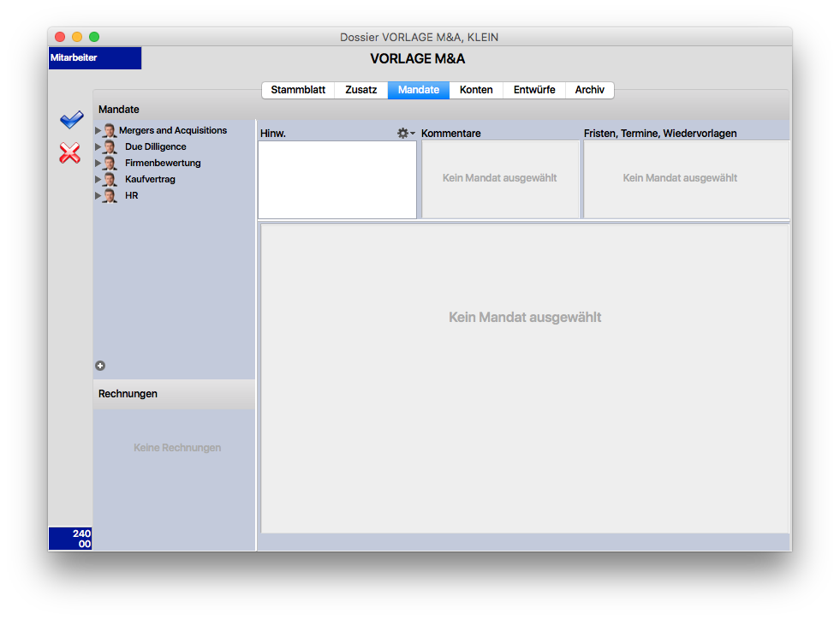This screenshot has width=840, height=620.
Task: Pick the Kaufvertrag entry
Action: (150, 179)
